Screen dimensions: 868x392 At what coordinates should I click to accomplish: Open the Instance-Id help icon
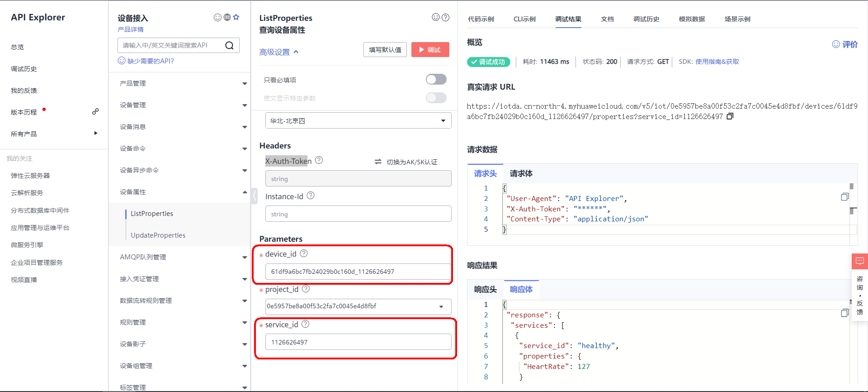pyautogui.click(x=311, y=196)
